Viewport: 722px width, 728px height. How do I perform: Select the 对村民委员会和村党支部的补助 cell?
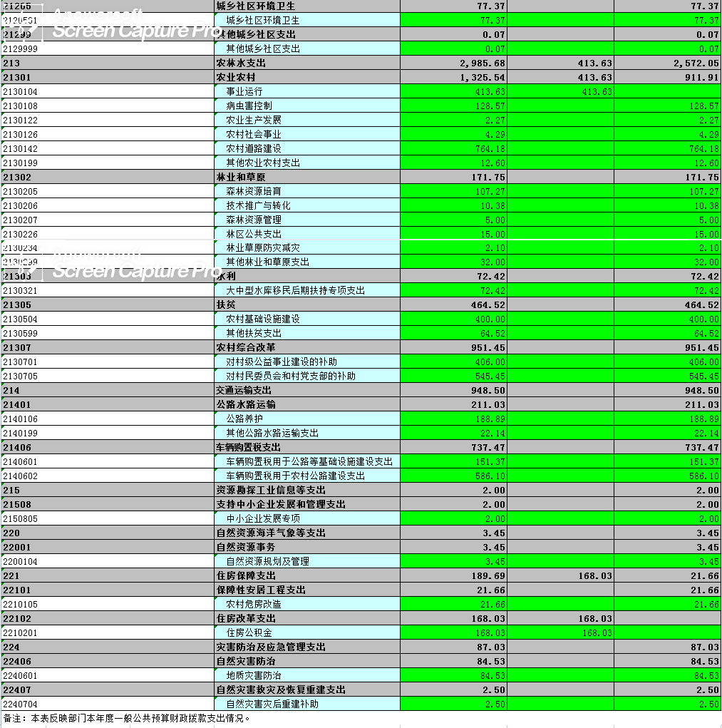(x=307, y=376)
